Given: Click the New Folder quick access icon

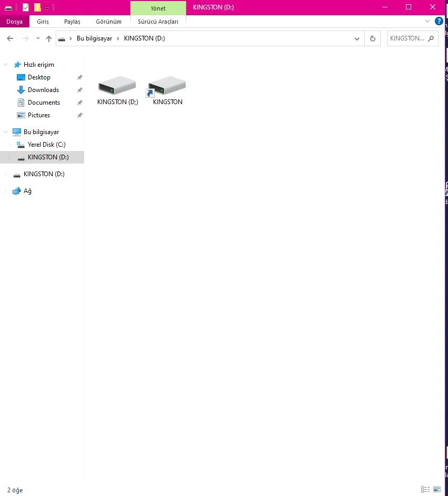Looking at the screenshot, I should click(x=37, y=7).
